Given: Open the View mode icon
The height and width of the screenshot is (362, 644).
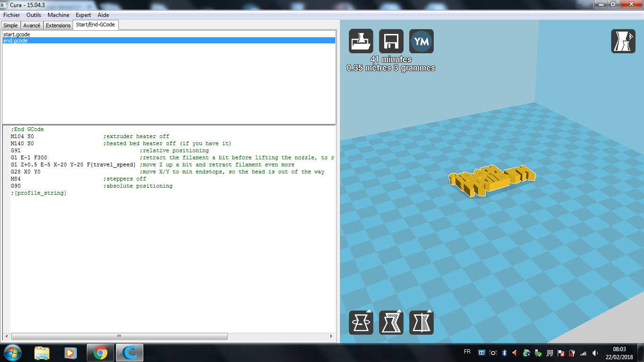Looking at the screenshot, I should click(x=623, y=41).
